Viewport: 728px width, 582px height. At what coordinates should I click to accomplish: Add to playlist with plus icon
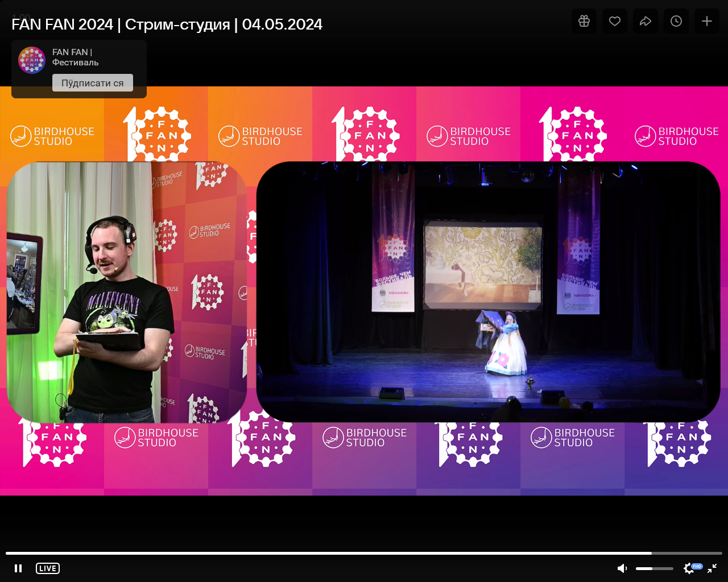point(707,21)
